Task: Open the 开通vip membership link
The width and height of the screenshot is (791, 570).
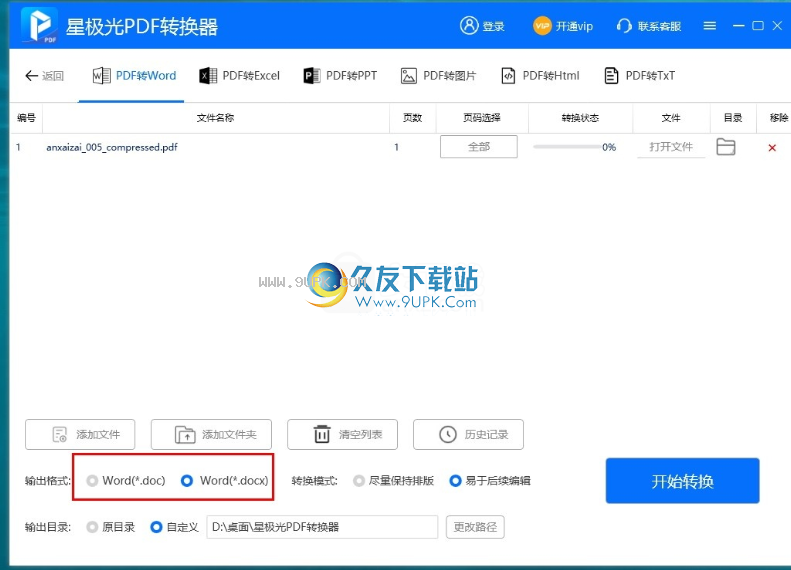Action: 574,26
